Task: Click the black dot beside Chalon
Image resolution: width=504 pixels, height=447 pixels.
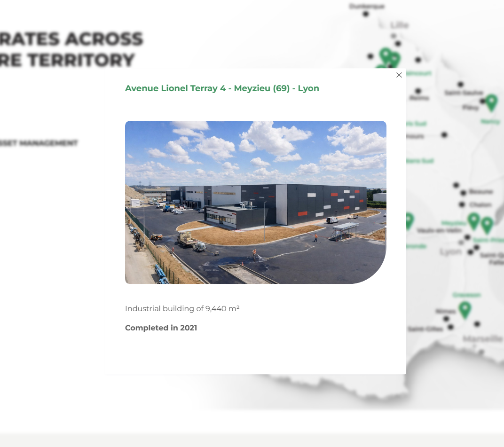Action: pos(462,205)
